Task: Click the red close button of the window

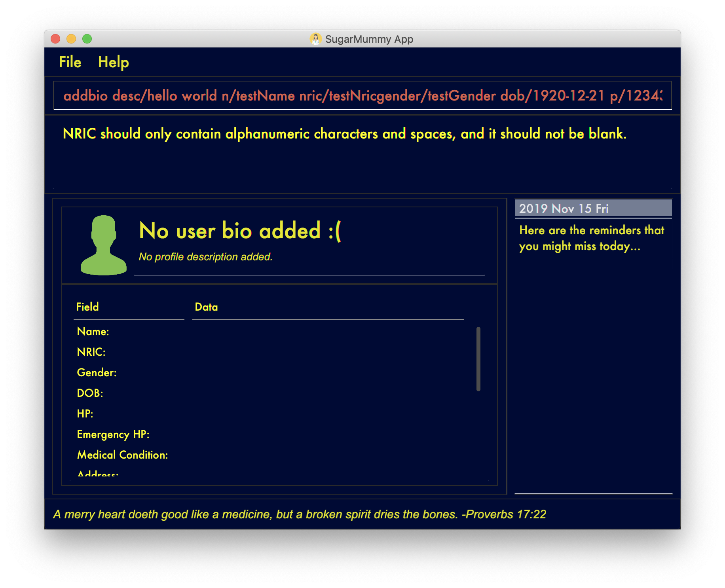Action: (56, 39)
